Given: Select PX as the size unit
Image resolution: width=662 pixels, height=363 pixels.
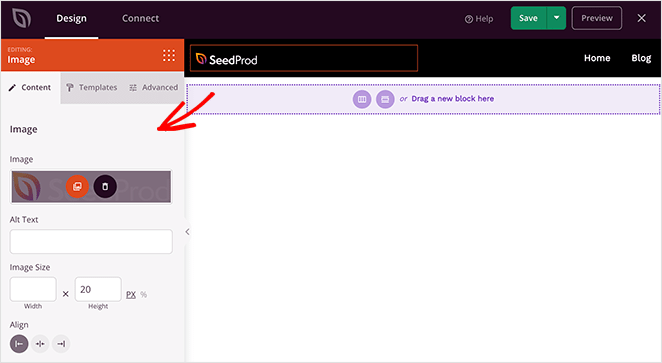Looking at the screenshot, I should [131, 295].
